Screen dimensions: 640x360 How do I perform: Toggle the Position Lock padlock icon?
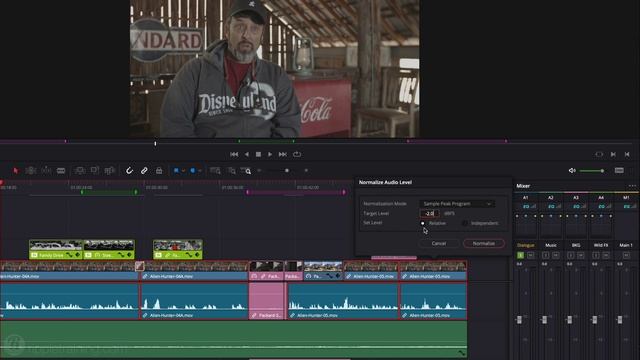point(159,171)
